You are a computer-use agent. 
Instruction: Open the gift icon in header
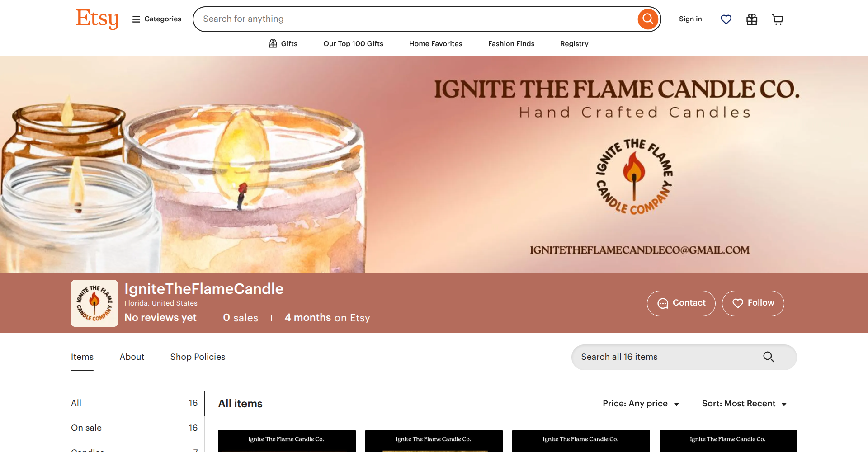752,19
